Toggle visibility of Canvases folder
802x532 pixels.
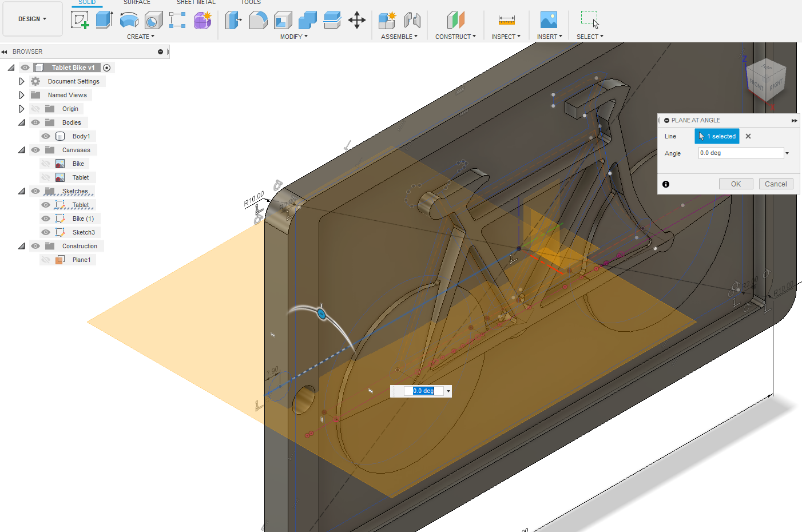pyautogui.click(x=35, y=150)
